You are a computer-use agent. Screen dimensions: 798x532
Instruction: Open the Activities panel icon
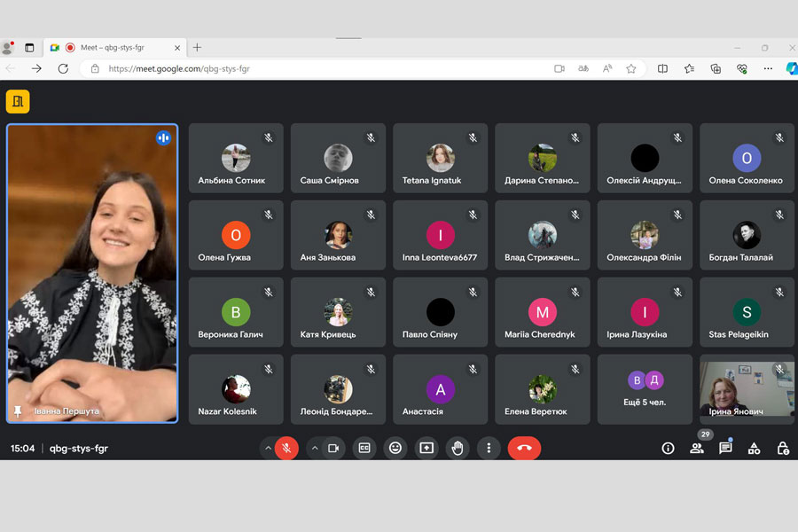pos(755,448)
